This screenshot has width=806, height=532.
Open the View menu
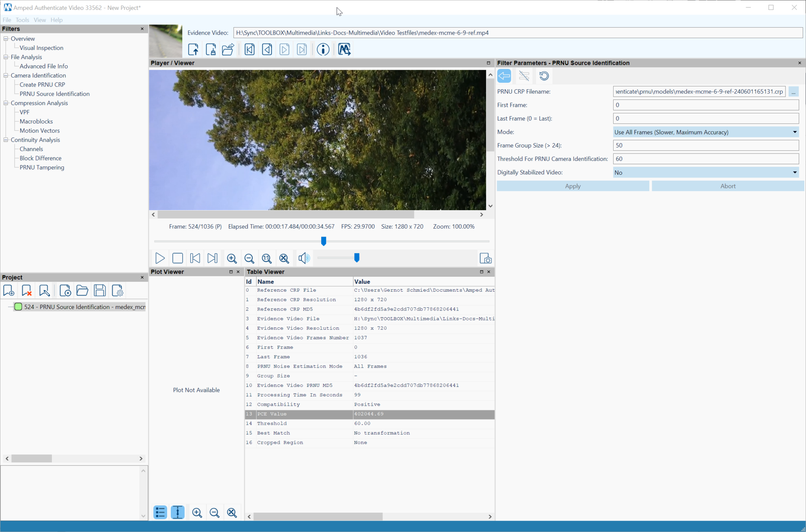point(40,20)
